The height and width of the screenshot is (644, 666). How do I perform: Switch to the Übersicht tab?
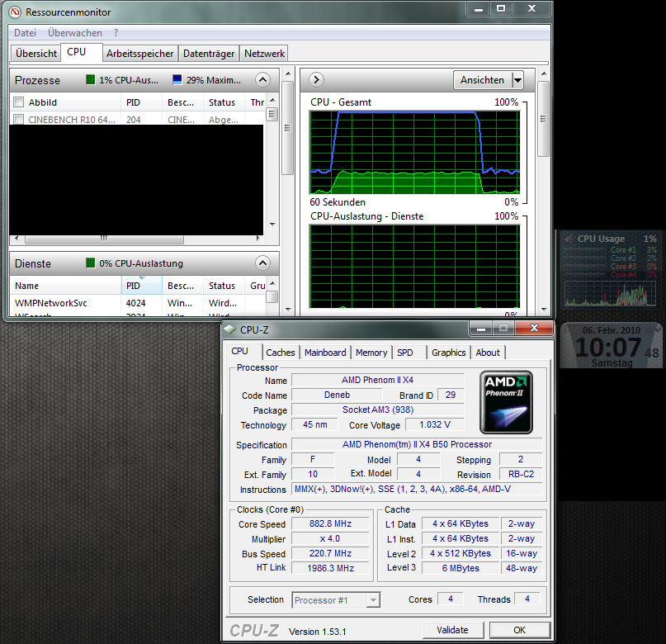(36, 54)
